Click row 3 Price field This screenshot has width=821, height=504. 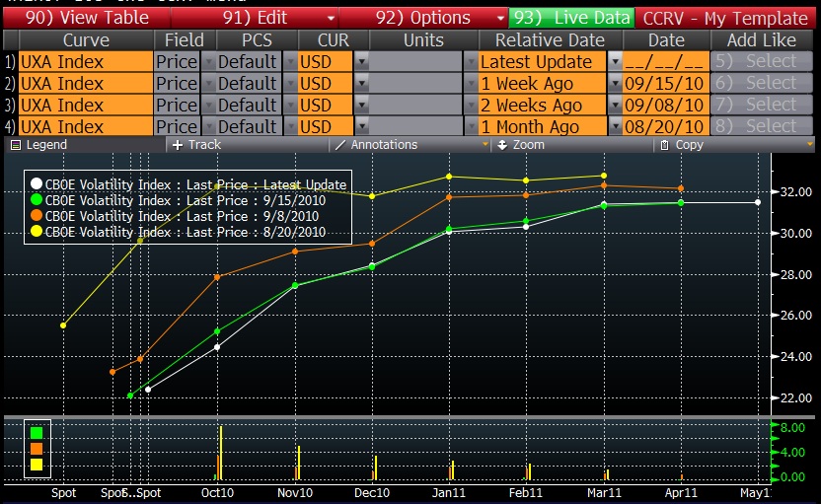click(177, 106)
